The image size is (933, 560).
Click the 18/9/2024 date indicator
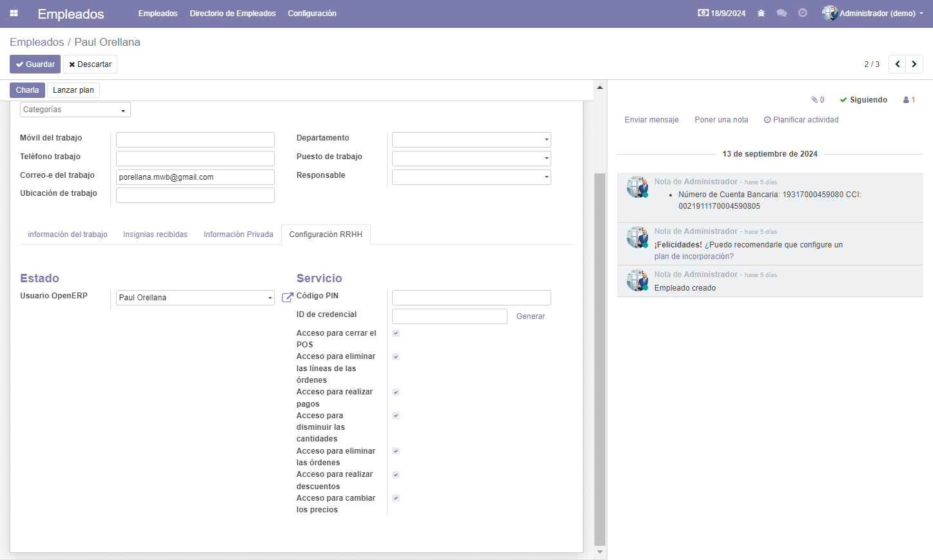pos(722,13)
